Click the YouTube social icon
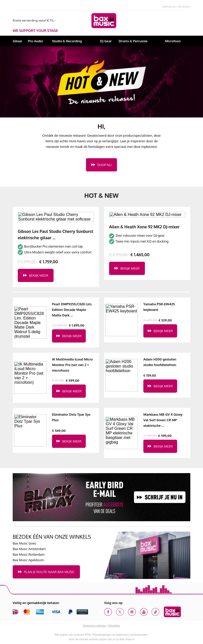This screenshot has height=644, width=203. tap(144, 612)
